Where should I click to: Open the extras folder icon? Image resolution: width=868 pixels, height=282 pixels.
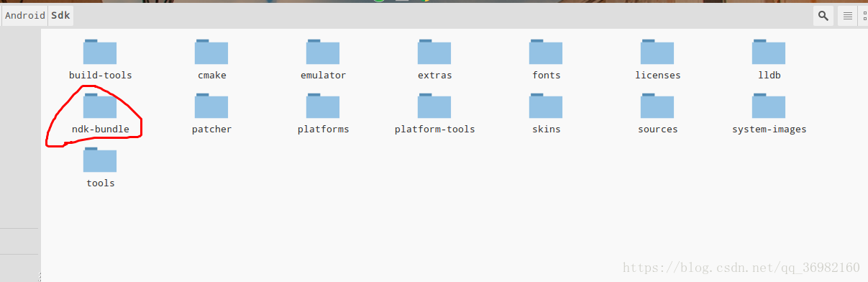(x=434, y=52)
